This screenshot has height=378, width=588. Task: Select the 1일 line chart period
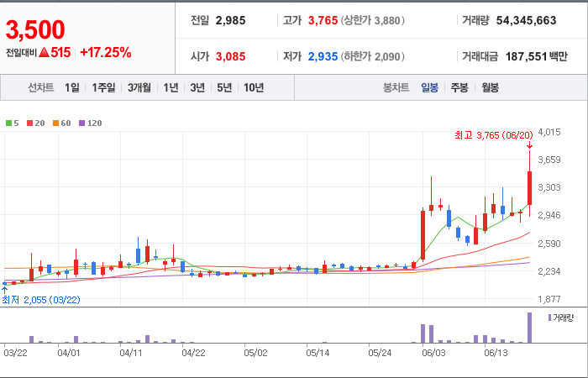72,87
